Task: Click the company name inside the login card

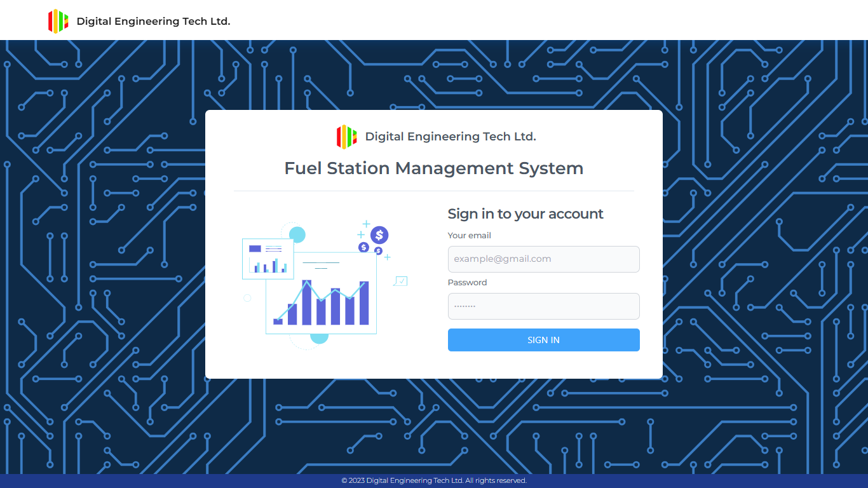Action: tap(450, 137)
